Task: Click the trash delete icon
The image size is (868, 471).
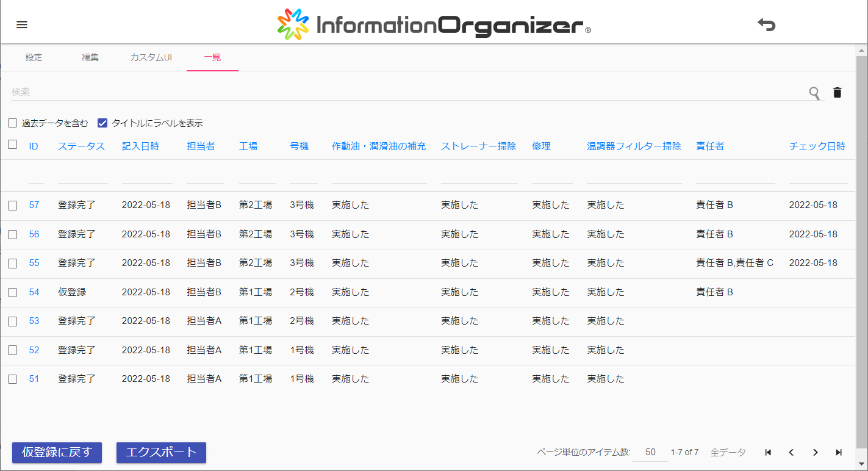Action: [x=838, y=93]
